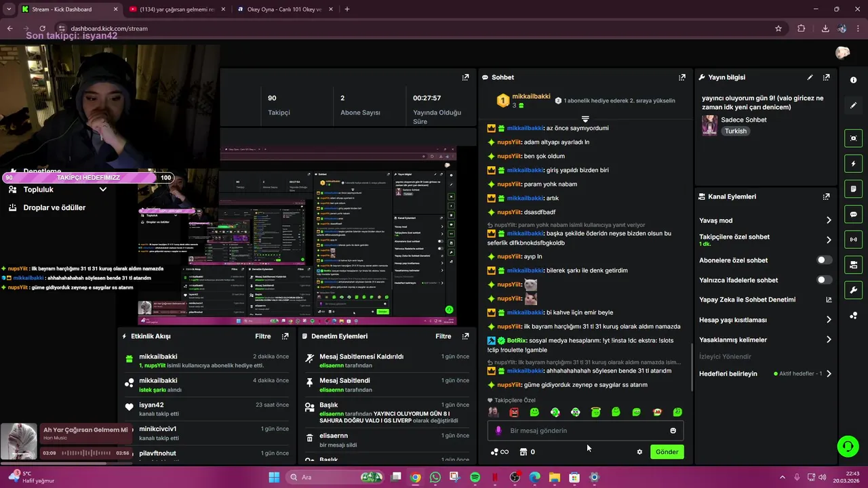868x488 pixels.
Task: Open AI chat moderation external link icon
Action: (828, 300)
